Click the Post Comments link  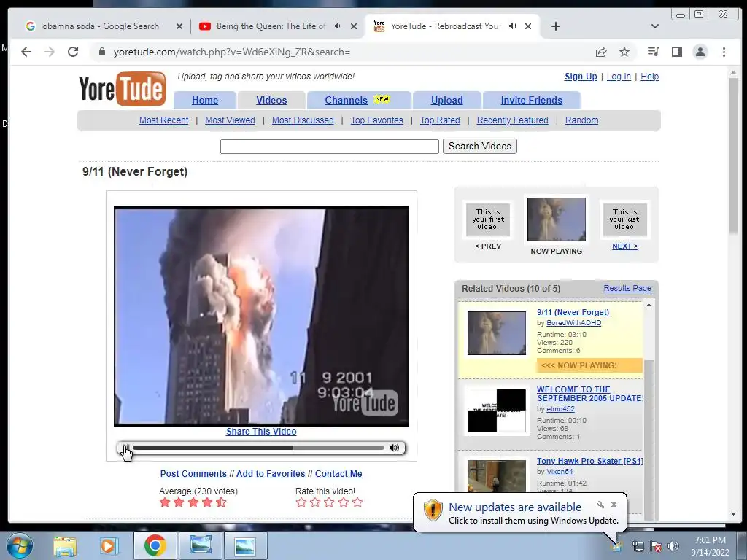pos(193,474)
